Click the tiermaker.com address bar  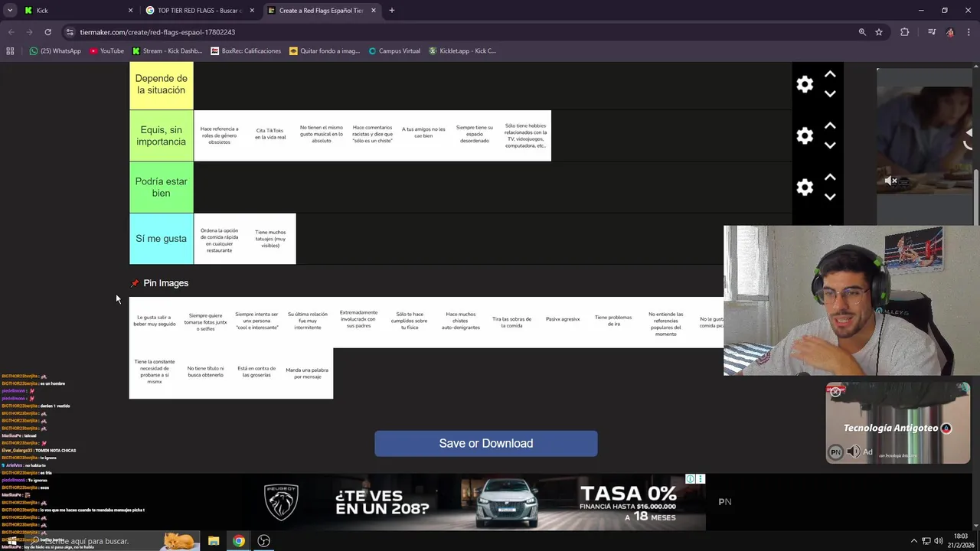(459, 32)
